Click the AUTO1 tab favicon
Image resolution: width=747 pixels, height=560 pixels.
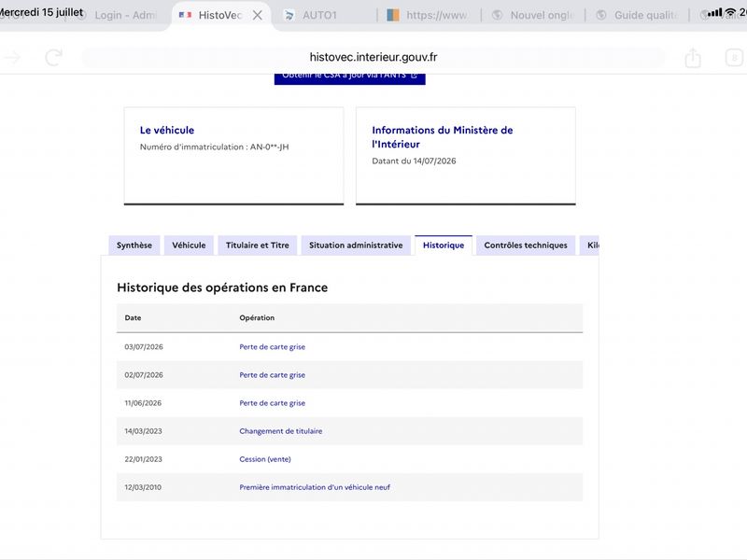click(289, 15)
